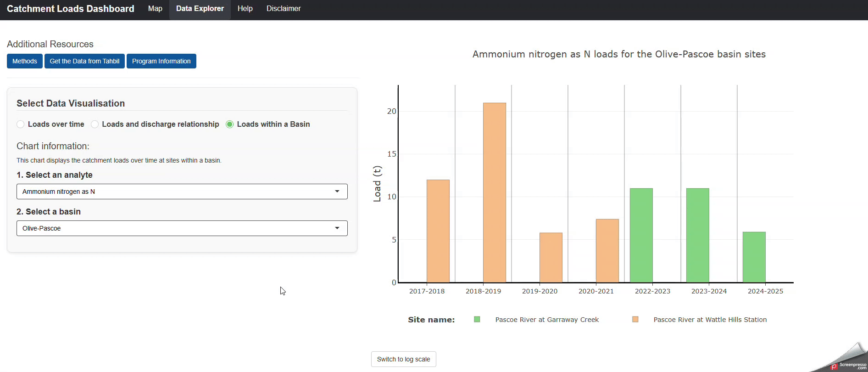Click Get the Data from Tahbil

(84, 61)
